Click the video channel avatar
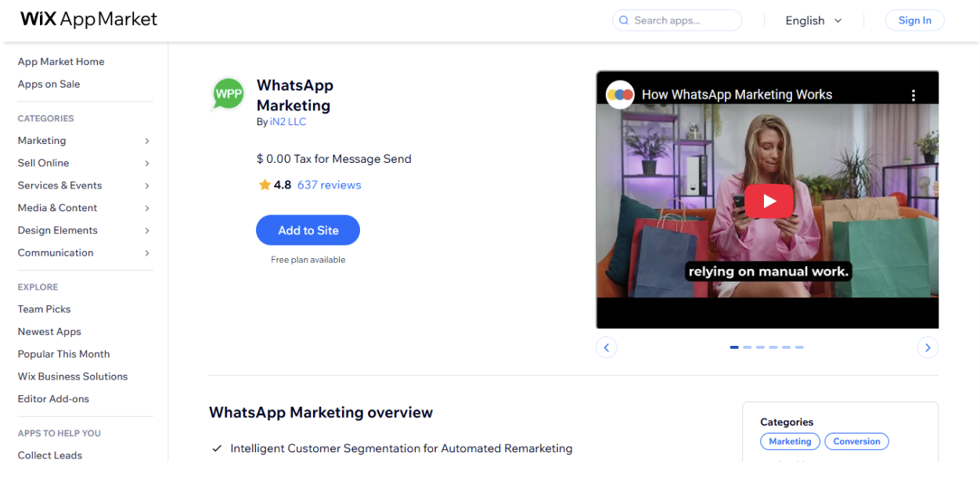 [x=618, y=94]
